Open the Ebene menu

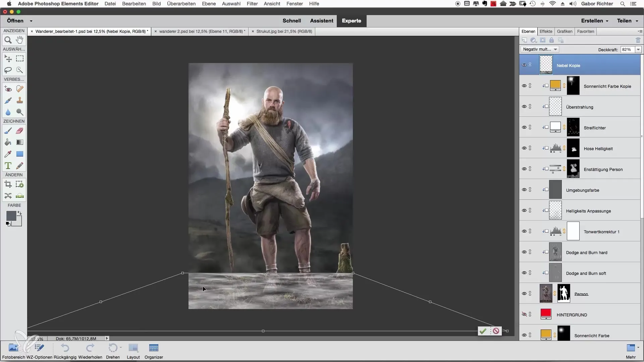(209, 4)
